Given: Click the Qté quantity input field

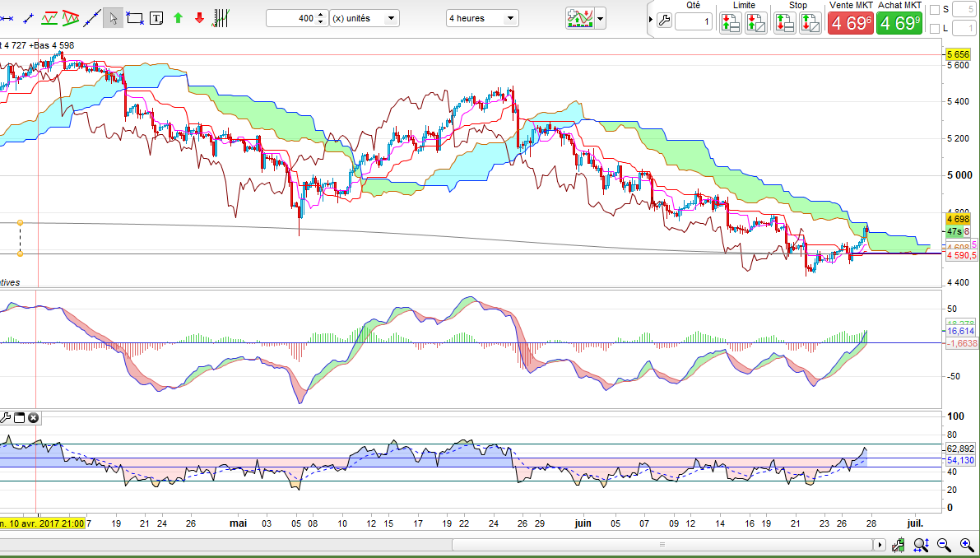Looking at the screenshot, I should (x=693, y=22).
